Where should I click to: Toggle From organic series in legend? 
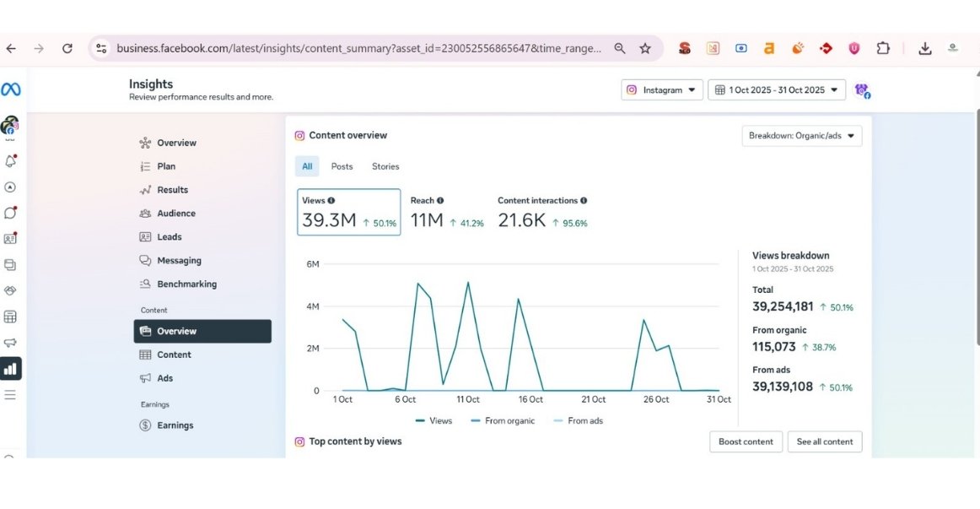[x=503, y=420]
